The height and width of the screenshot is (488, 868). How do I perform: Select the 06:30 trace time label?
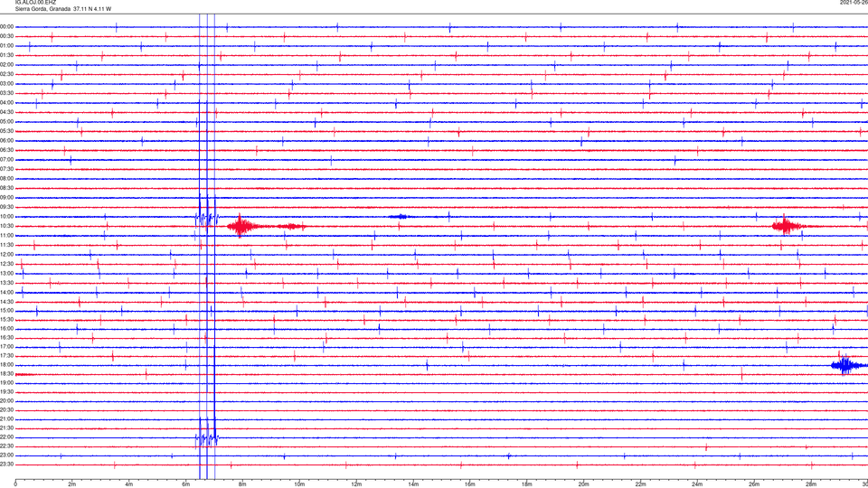point(7,150)
